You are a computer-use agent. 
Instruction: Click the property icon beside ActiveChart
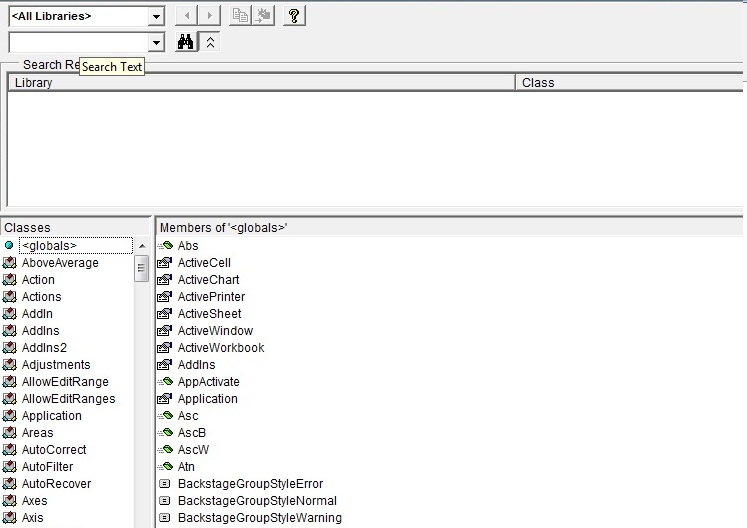164,280
